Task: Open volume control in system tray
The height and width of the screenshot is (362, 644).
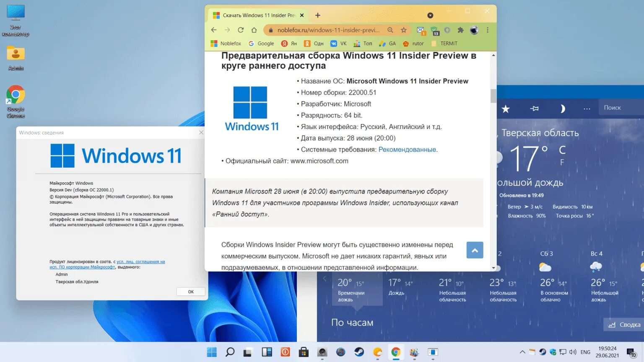Action: pyautogui.click(x=573, y=352)
